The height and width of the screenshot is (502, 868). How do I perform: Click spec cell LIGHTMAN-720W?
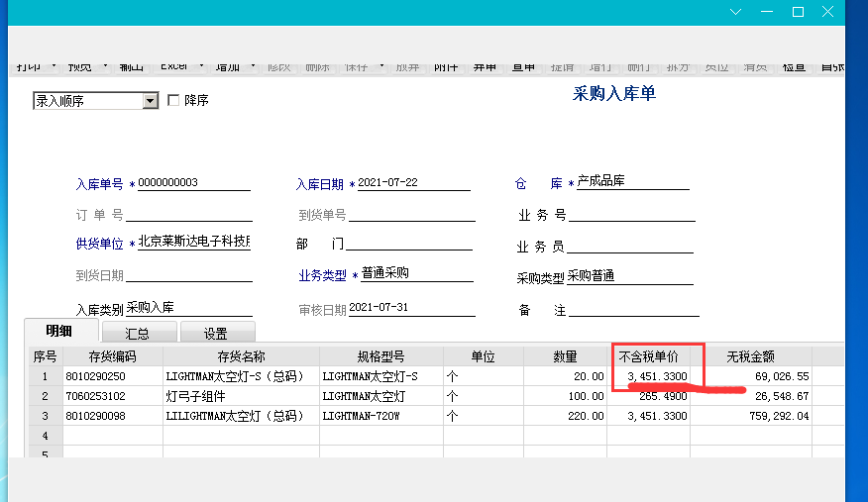coord(381,416)
